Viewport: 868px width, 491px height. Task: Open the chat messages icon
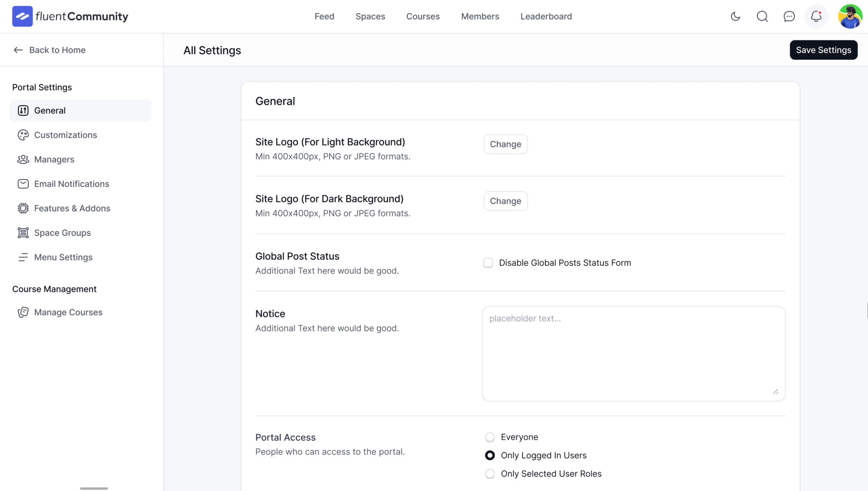click(790, 16)
